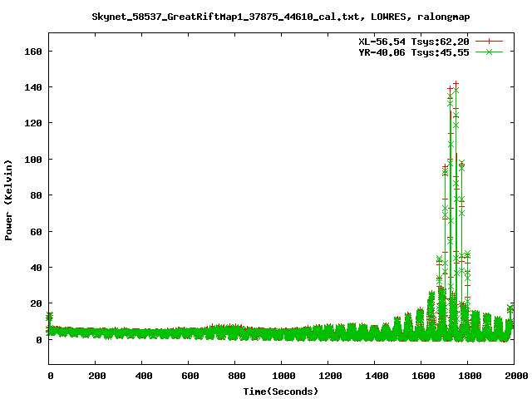Click the 1400 x-axis tick label
532x399 pixels.
(x=377, y=376)
